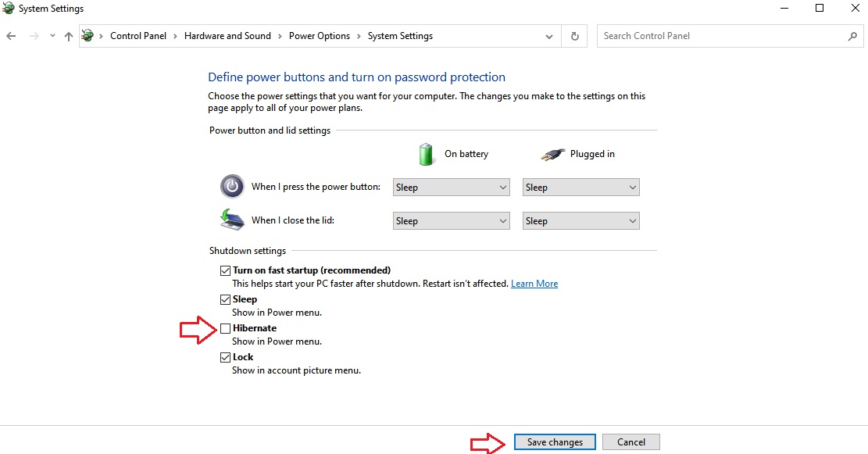The image size is (868, 454).
Task: Uncheck the Lock checkbox
Action: (225, 357)
